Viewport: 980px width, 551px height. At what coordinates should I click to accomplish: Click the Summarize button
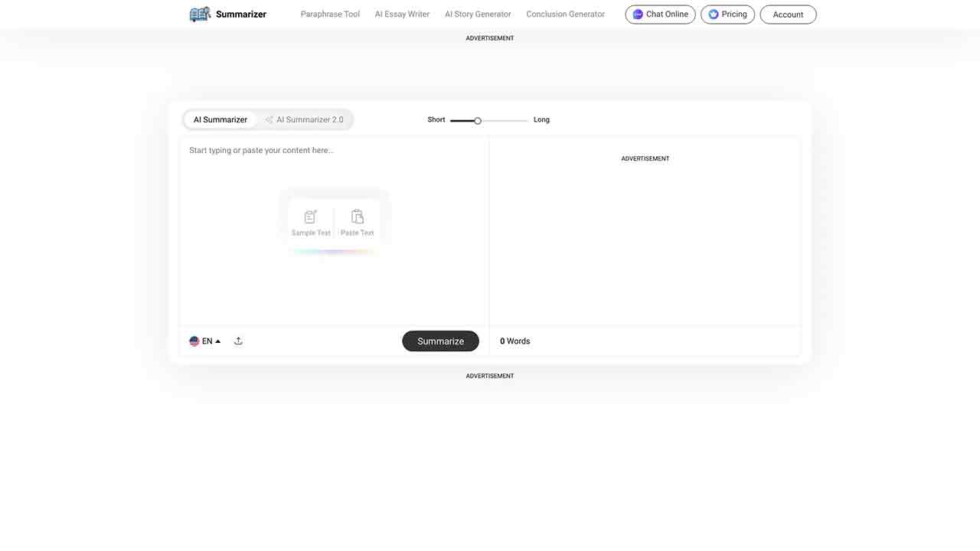[x=440, y=341]
